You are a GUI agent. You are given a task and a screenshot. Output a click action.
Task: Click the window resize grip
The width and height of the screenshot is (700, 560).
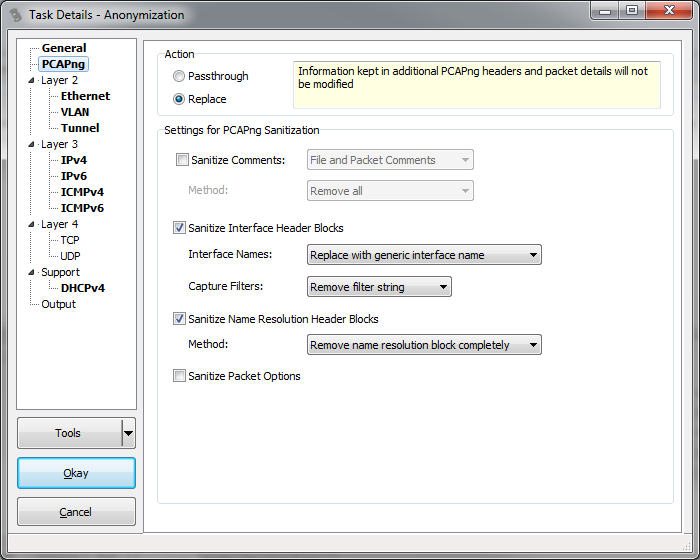(x=687, y=547)
